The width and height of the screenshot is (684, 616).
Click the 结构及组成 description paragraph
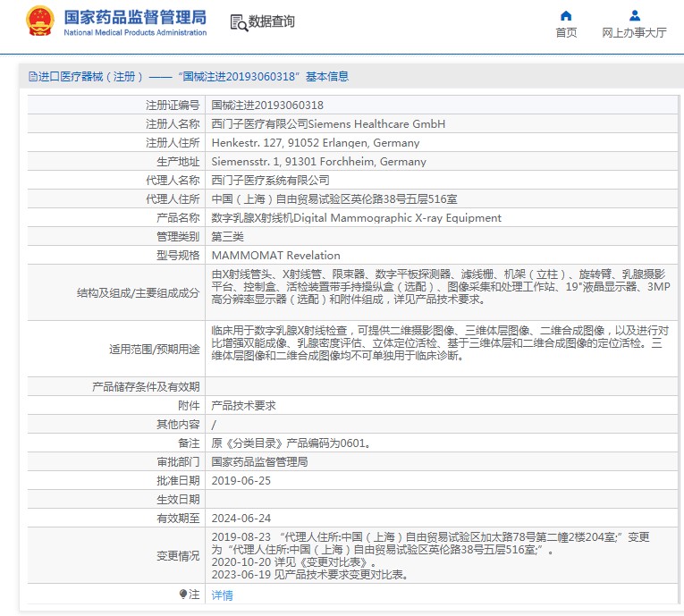pyautogui.click(x=441, y=287)
